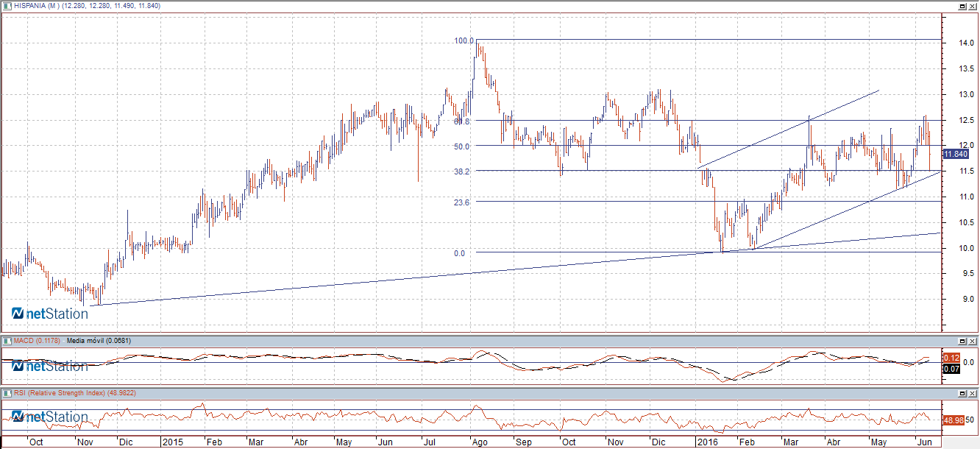Click the 2016 marker on time axis

[707, 442]
